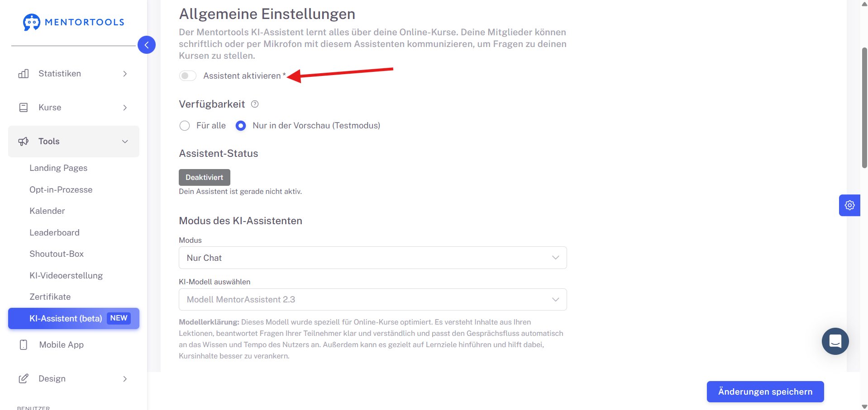Collapse sidebar with blue arrow button
This screenshot has width=868, height=410.
147,45
